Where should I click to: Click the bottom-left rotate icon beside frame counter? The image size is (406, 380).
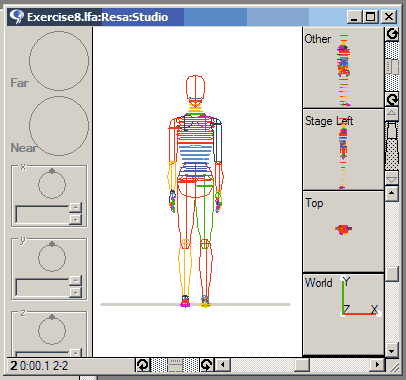tap(143, 365)
